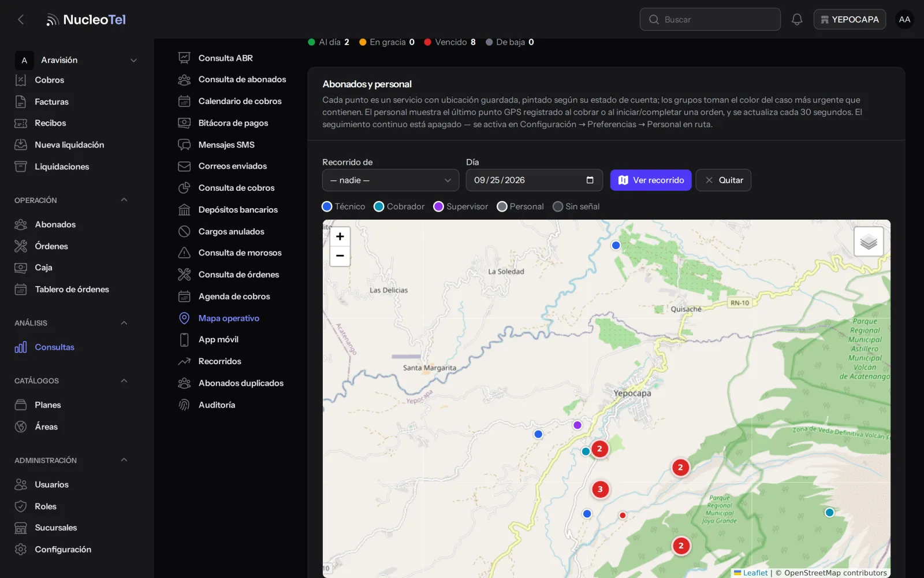Click the YEPOCAPA branch button
924x578 pixels.
click(x=850, y=20)
